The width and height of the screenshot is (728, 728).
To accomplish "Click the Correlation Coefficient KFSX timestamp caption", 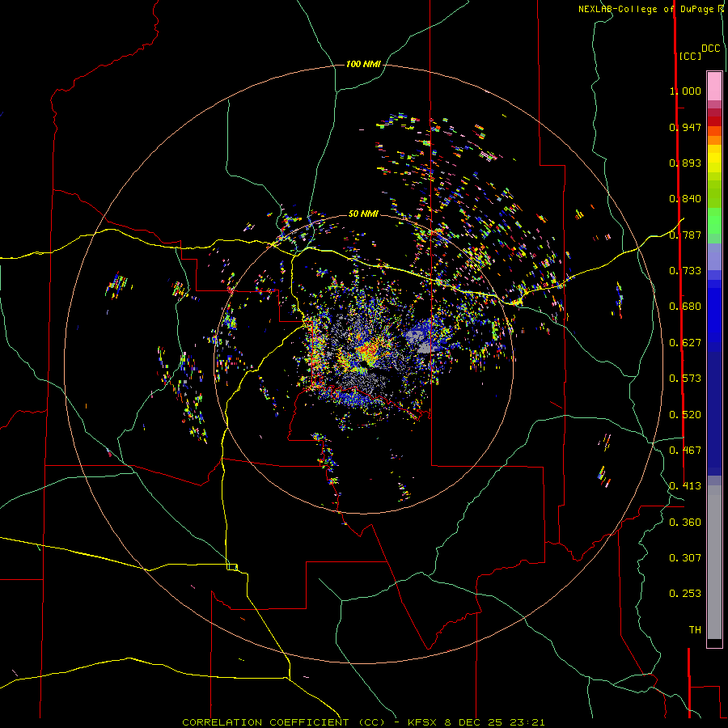I will 363,722.
